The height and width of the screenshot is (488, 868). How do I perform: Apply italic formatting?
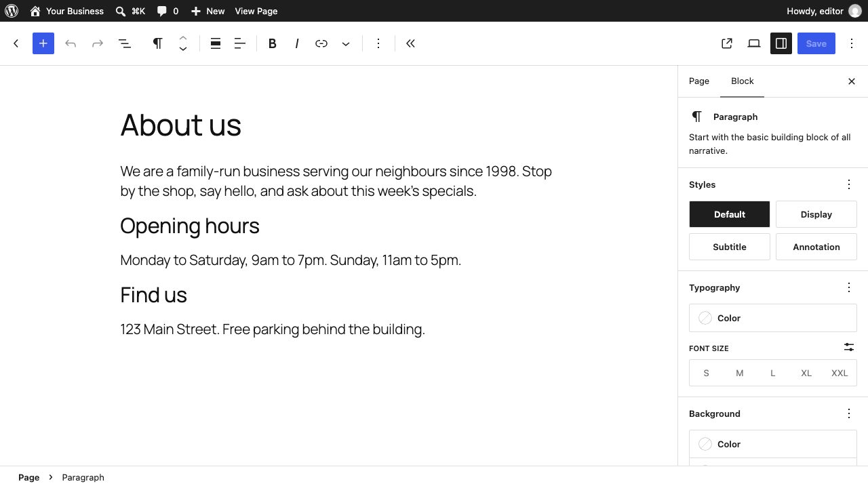(297, 43)
